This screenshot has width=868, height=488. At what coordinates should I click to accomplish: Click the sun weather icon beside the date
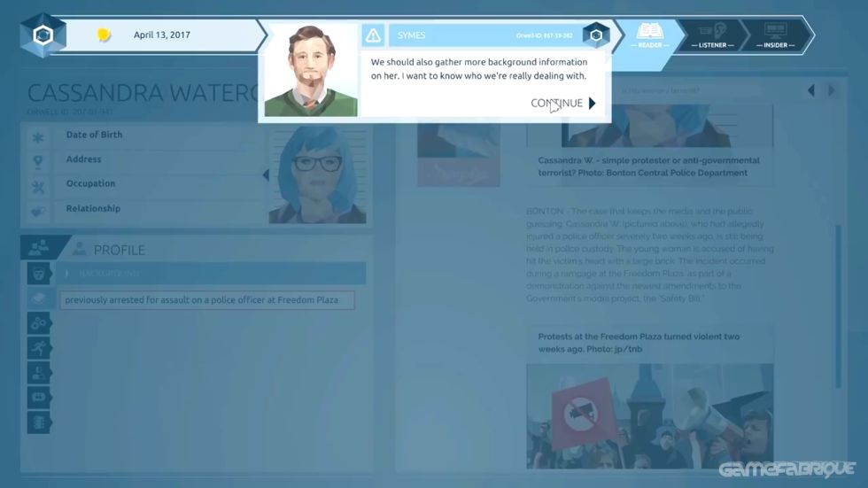click(104, 35)
